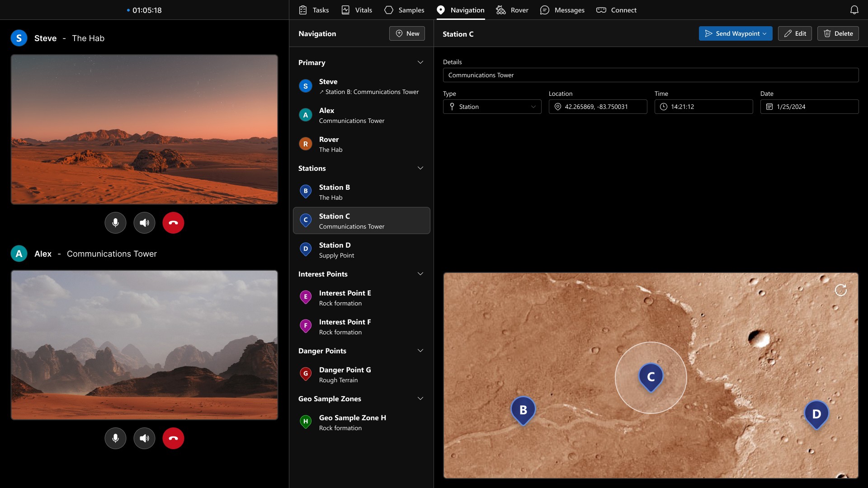
Task: End the call with Alex
Action: 173,438
